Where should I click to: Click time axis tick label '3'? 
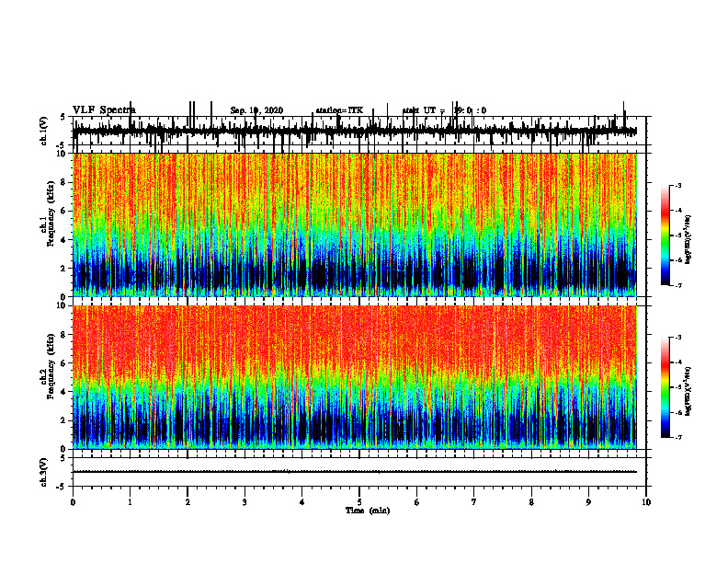pos(245,502)
